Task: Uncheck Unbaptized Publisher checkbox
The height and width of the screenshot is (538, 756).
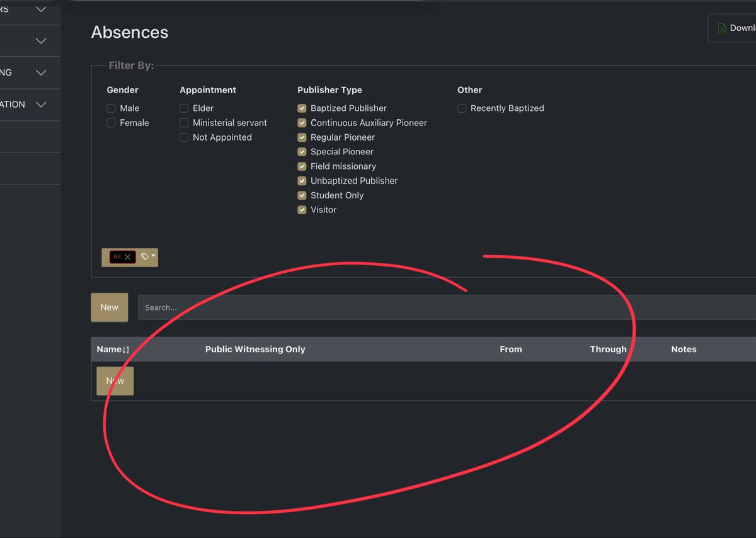Action: 302,181
